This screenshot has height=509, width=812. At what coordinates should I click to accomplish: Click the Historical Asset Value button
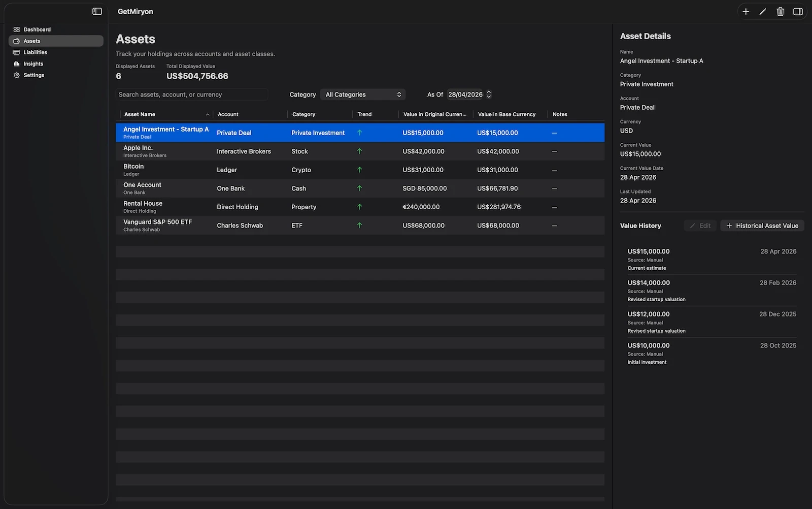(762, 226)
